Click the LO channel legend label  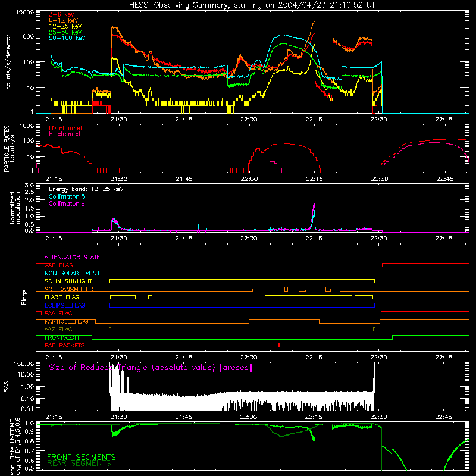click(x=65, y=128)
